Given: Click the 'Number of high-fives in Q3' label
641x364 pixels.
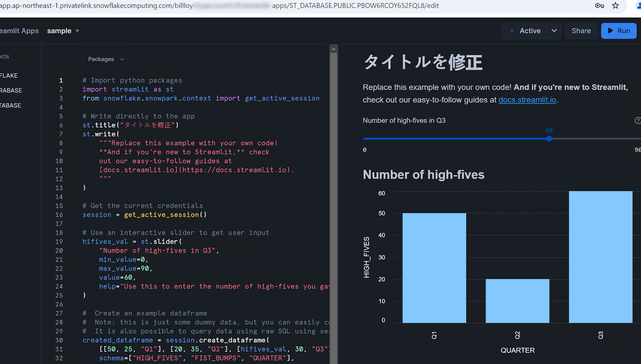Looking at the screenshot, I should (404, 120).
